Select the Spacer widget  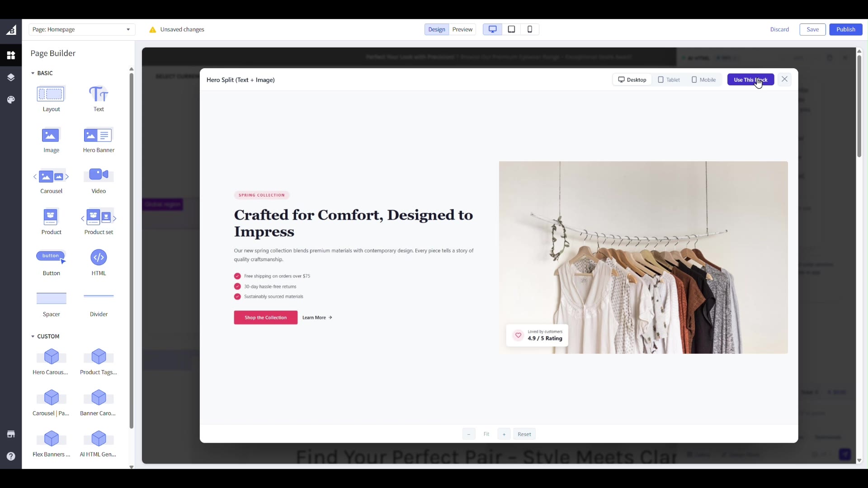(x=51, y=304)
